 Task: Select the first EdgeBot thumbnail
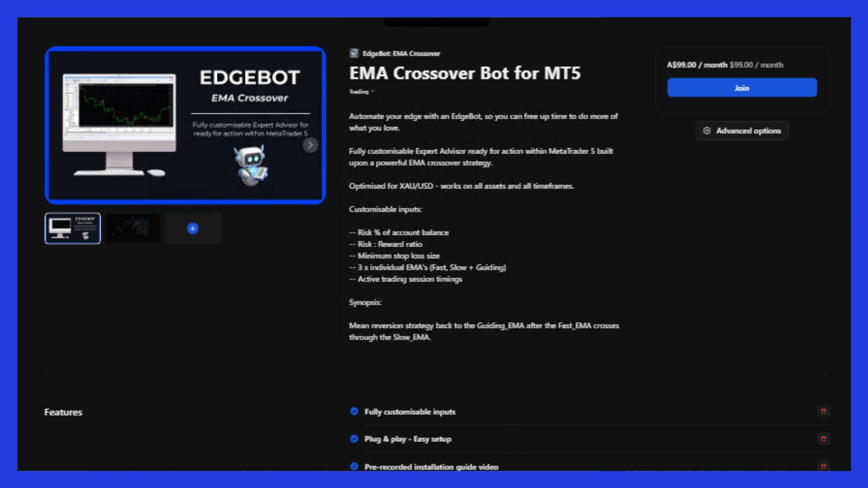click(73, 229)
